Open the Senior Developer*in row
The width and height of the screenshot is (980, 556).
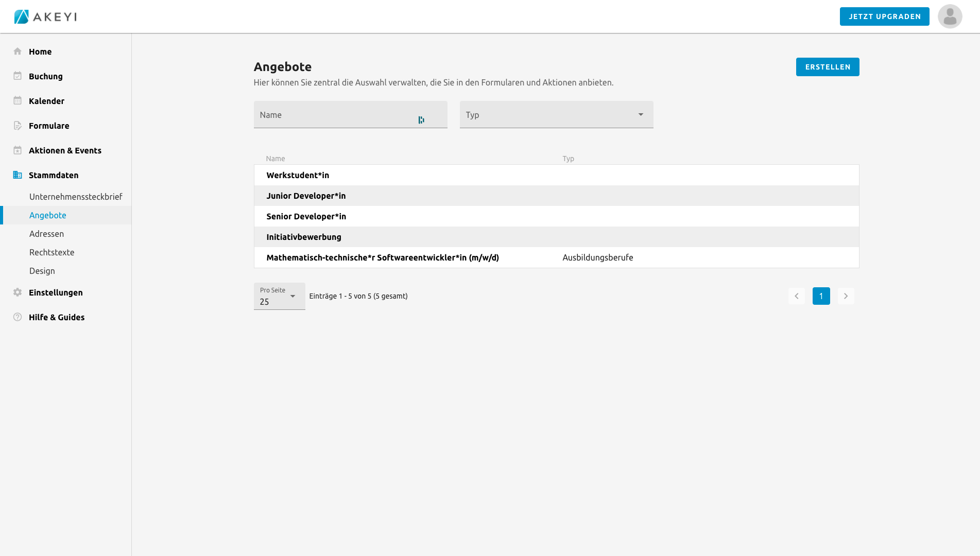[306, 216]
